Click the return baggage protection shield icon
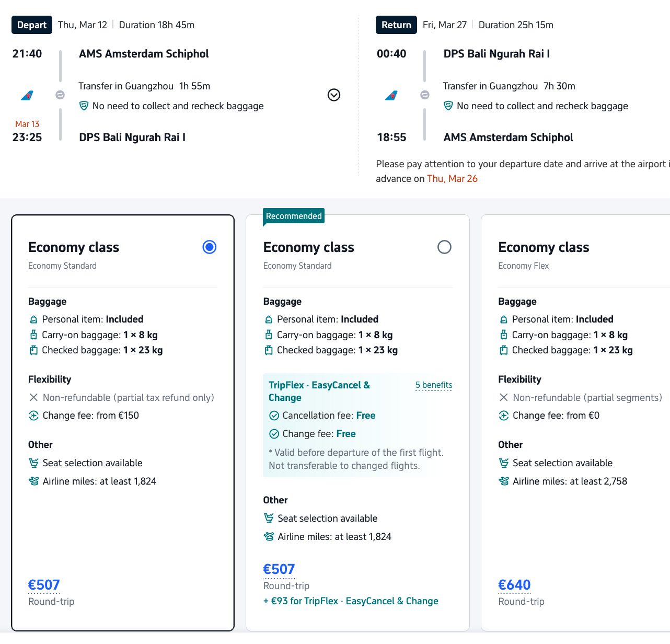This screenshot has height=644, width=670. (x=448, y=106)
